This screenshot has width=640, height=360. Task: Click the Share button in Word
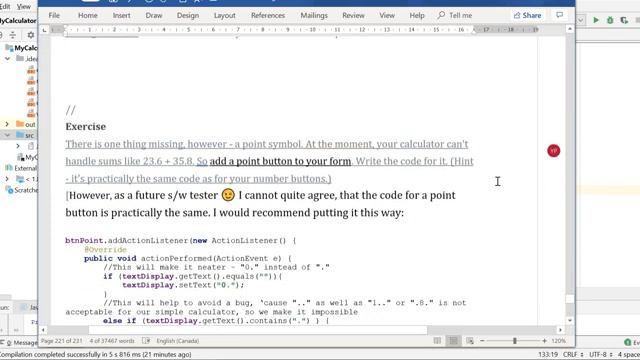(x=527, y=16)
